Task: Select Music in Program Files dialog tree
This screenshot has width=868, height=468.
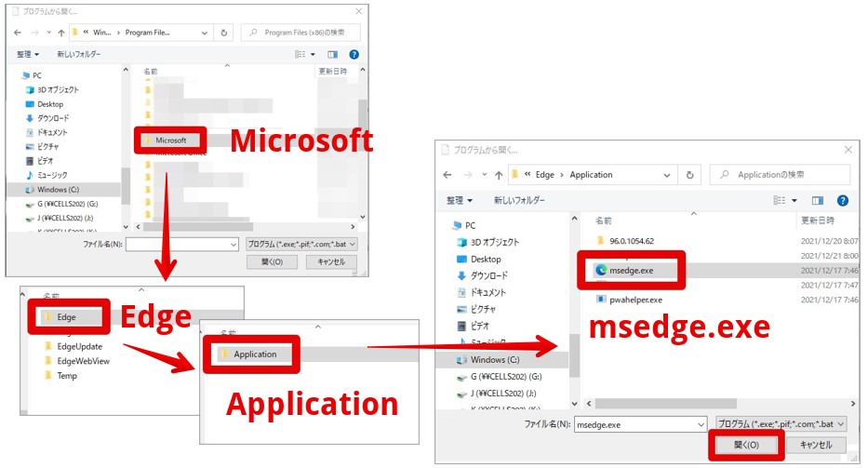Action: click(x=47, y=175)
